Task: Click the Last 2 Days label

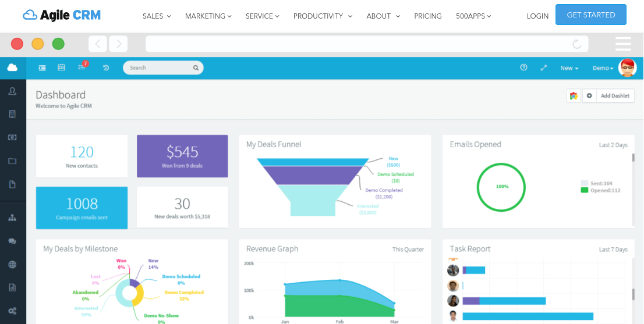Action: [x=613, y=145]
